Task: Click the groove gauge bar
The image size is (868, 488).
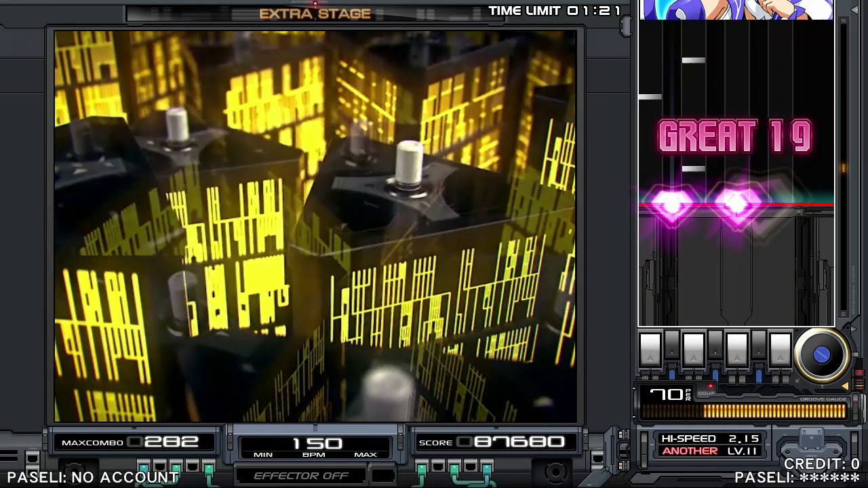Action: point(743,411)
